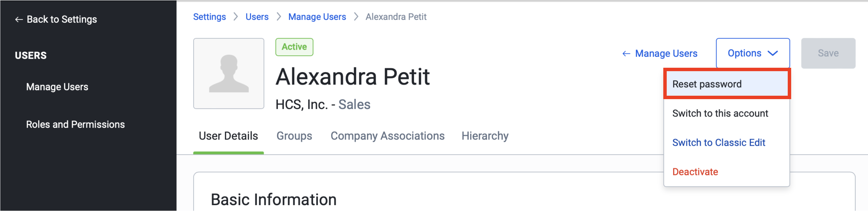
Task: Click the Manage Users breadcrumb link
Action: (317, 17)
